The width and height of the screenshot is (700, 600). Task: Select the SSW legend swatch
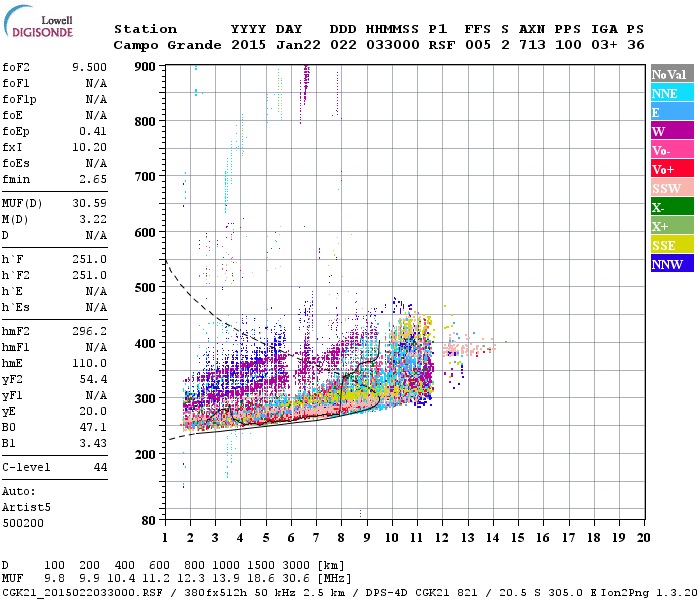[x=672, y=188]
